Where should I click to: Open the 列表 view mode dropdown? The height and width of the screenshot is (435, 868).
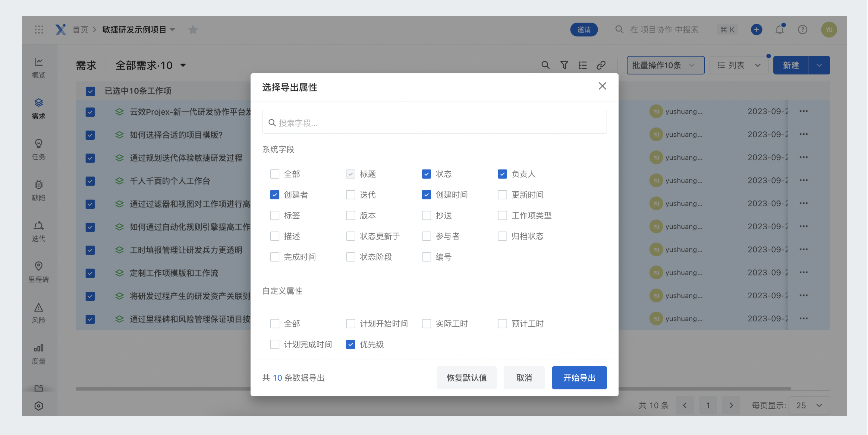(x=739, y=65)
